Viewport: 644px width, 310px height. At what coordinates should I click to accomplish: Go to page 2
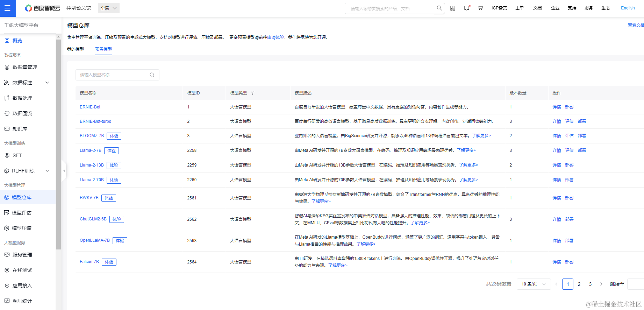coord(579,284)
